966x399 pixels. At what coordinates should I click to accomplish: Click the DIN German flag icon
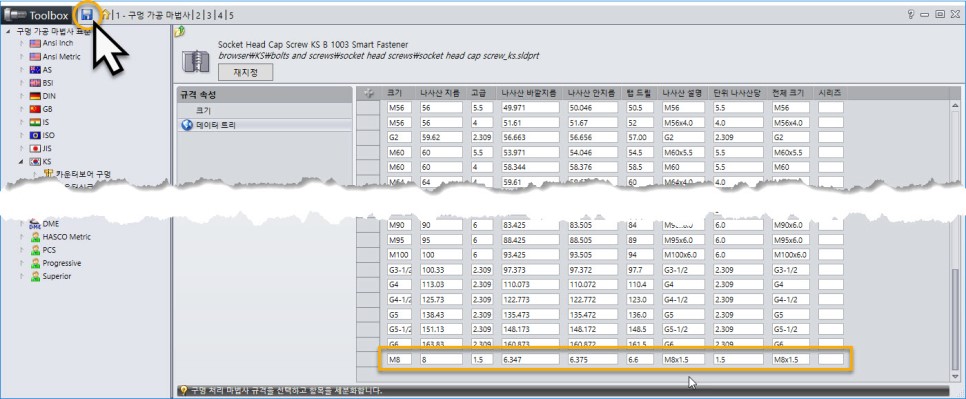[35, 96]
